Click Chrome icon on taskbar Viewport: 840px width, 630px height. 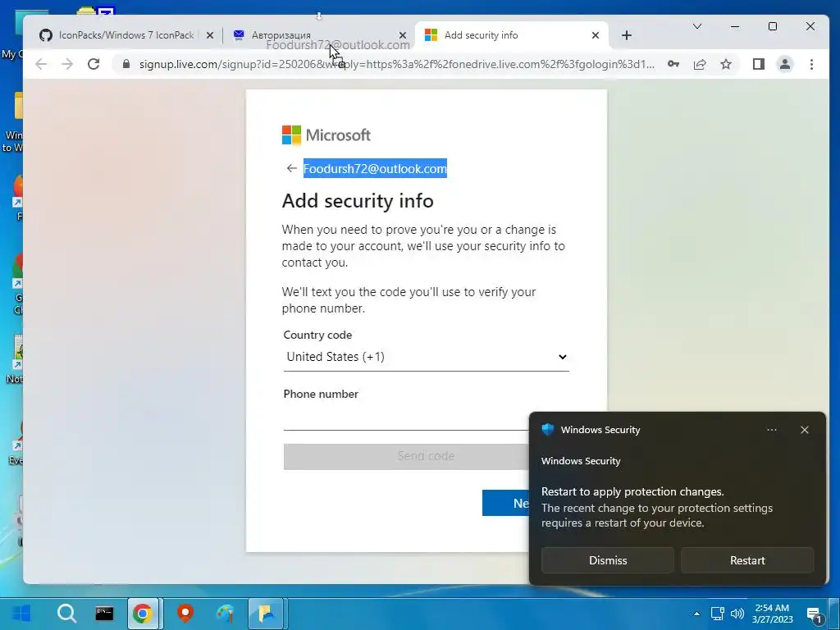coord(143,613)
